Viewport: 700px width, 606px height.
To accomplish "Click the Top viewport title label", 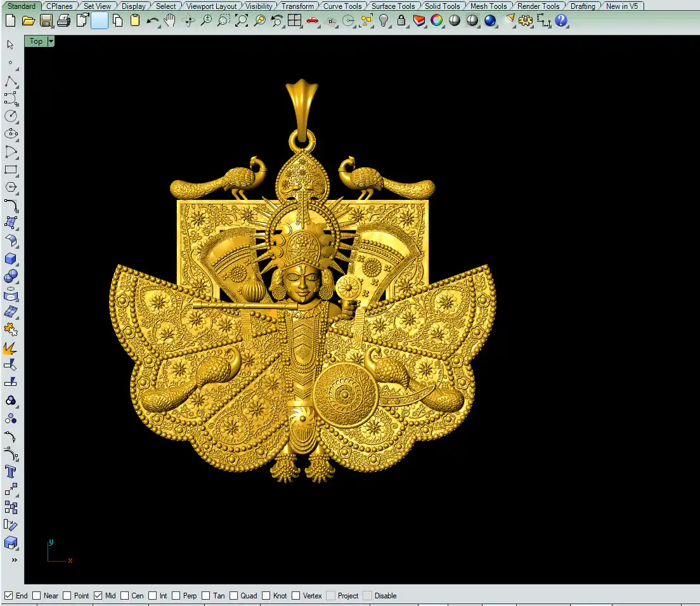I will pyautogui.click(x=36, y=41).
